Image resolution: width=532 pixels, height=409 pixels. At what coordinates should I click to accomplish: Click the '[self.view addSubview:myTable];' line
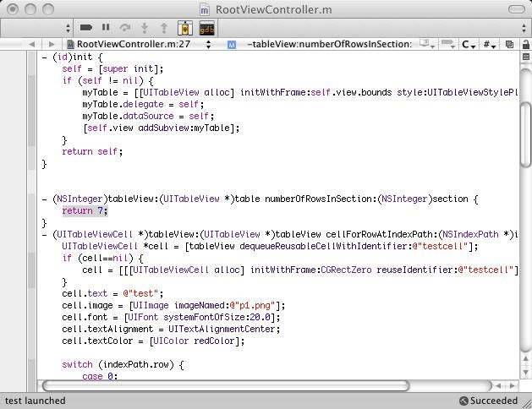pos(162,128)
